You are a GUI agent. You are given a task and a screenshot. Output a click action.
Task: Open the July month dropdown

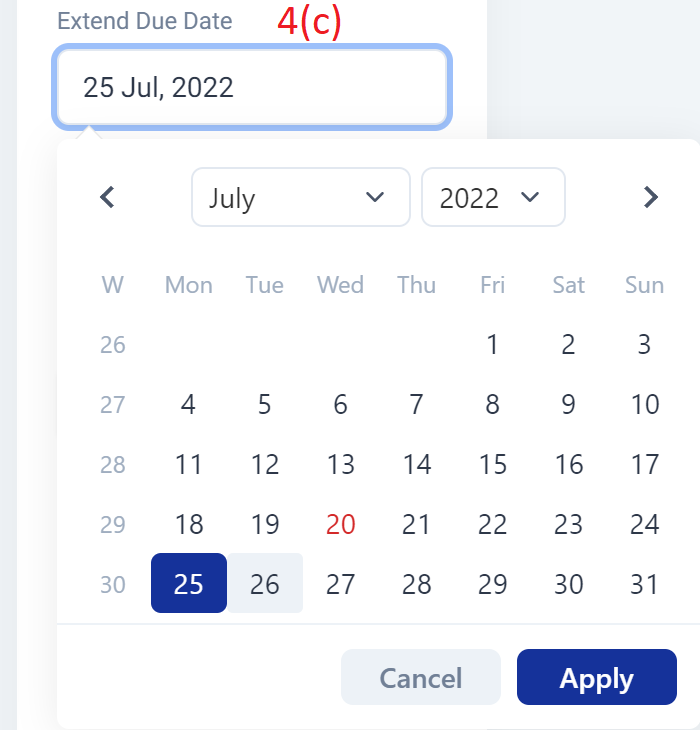coord(301,197)
